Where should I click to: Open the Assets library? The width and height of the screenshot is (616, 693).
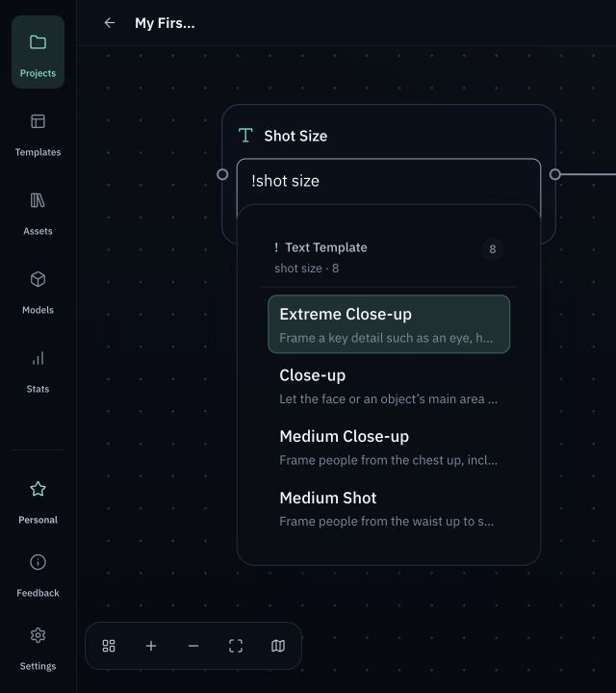(x=38, y=215)
